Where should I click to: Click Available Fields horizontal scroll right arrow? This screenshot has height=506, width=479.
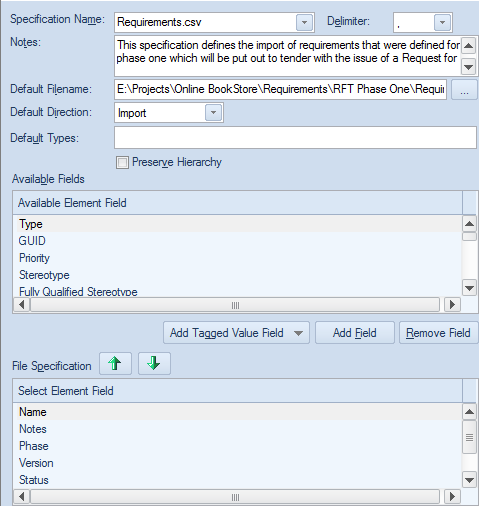(452, 305)
